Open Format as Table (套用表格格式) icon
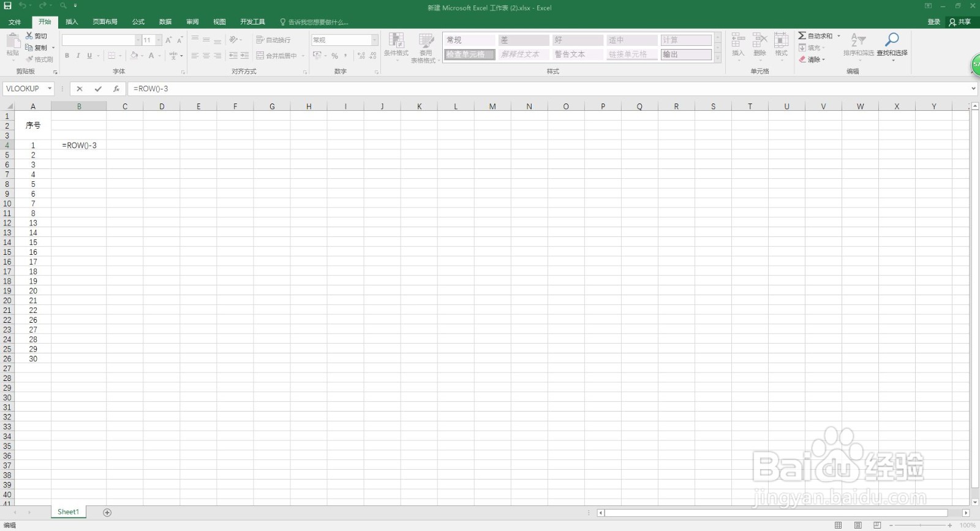980x531 pixels. click(x=426, y=40)
